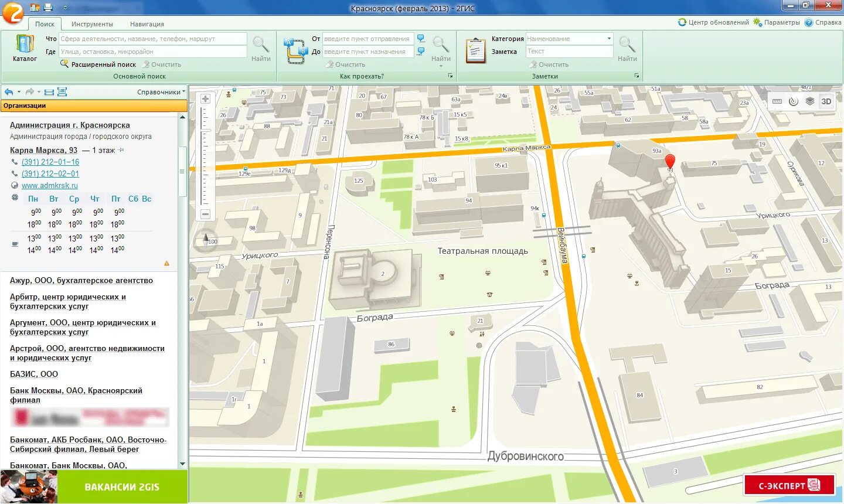
Task: Open the 2GIS round application menu button
Action: click(12, 12)
